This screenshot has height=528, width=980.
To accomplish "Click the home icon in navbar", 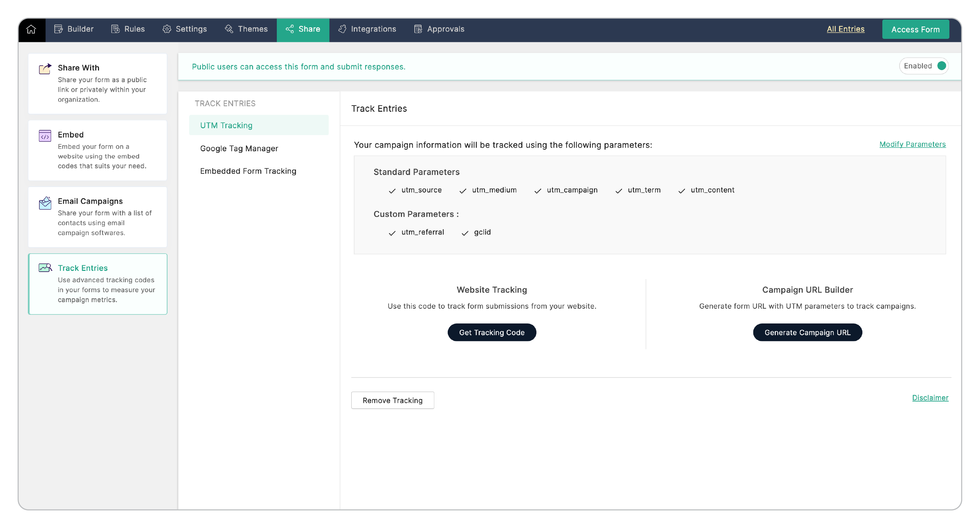I will coord(31,29).
